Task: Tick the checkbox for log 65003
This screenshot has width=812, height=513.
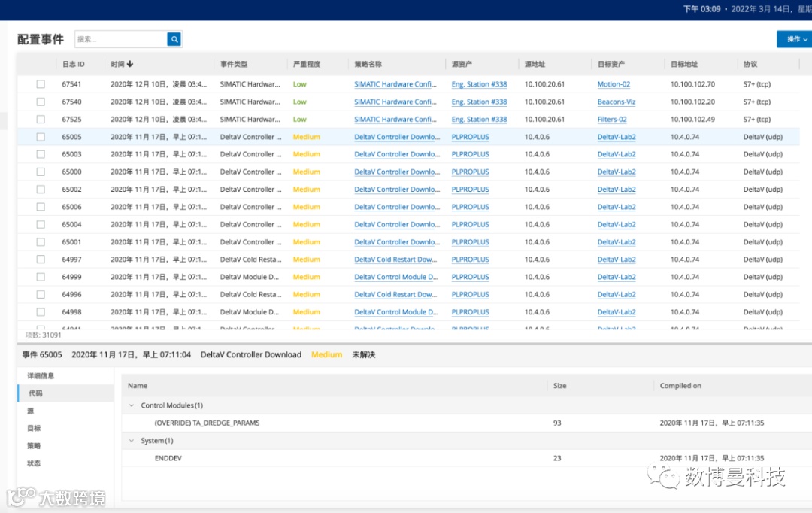Action: 41,154
